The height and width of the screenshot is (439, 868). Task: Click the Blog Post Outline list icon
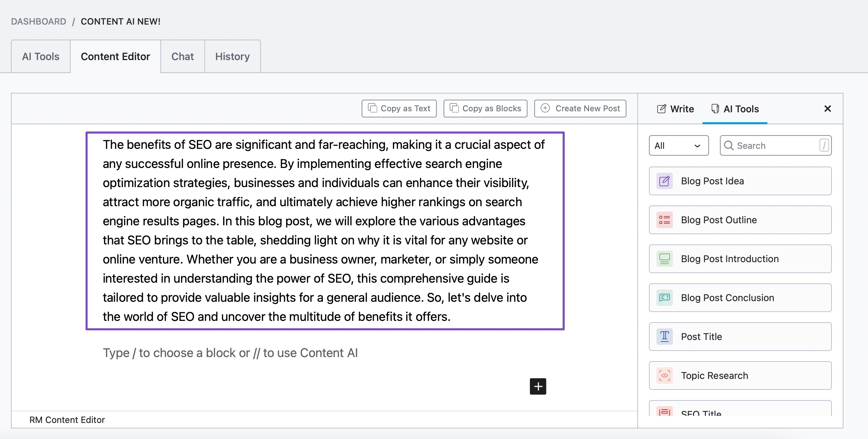[664, 220]
